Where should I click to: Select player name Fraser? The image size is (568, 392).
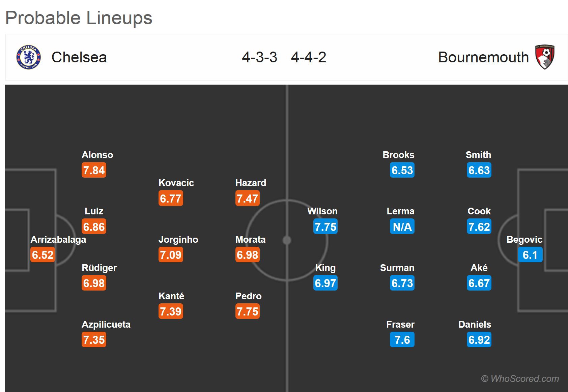(400, 325)
